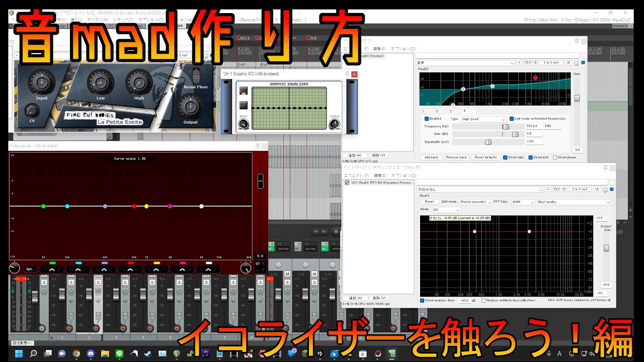Click the 2 in 2 out button in ReaEQ window

(550, 62)
